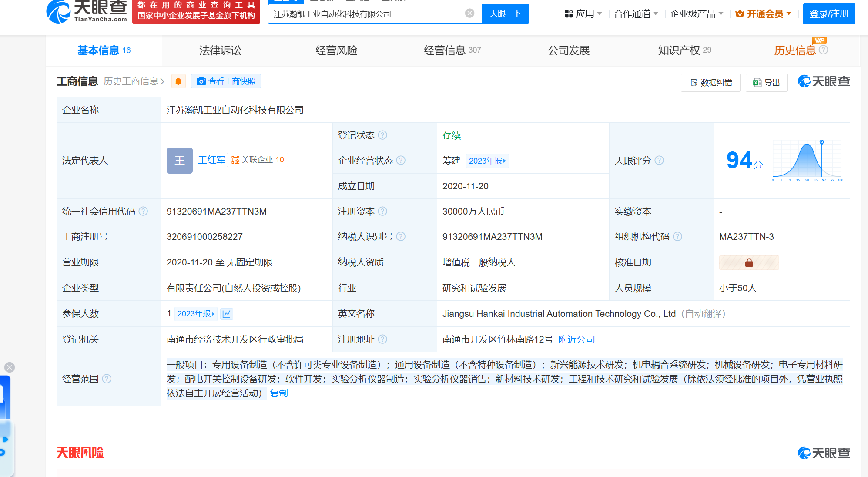Click 关联企业 10 badge
The width and height of the screenshot is (868, 477).
point(258,160)
